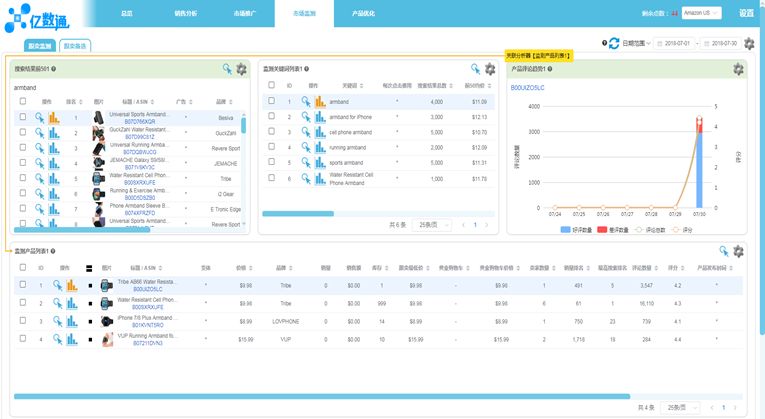765x419 pixels.
Task: Click chart icon for keyword armband for iPhone
Action: [x=320, y=117]
